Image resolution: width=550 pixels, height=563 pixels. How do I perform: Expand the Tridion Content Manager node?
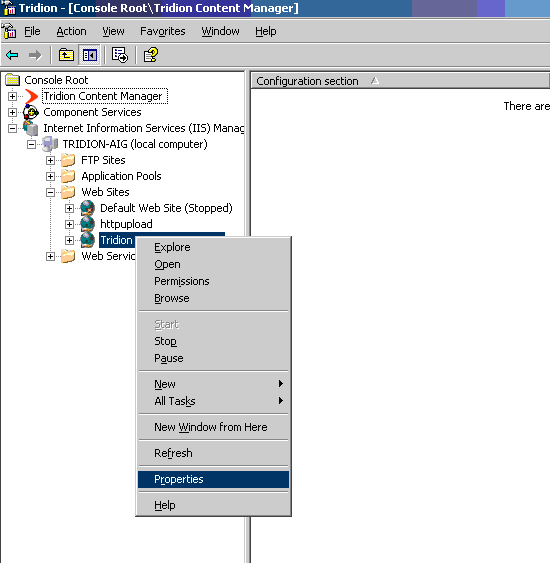point(12,96)
